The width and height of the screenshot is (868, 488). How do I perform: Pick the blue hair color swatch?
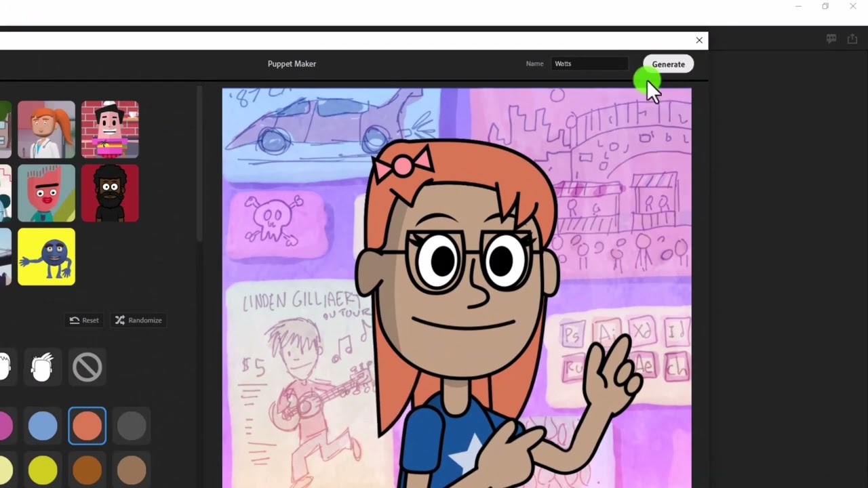point(43,426)
